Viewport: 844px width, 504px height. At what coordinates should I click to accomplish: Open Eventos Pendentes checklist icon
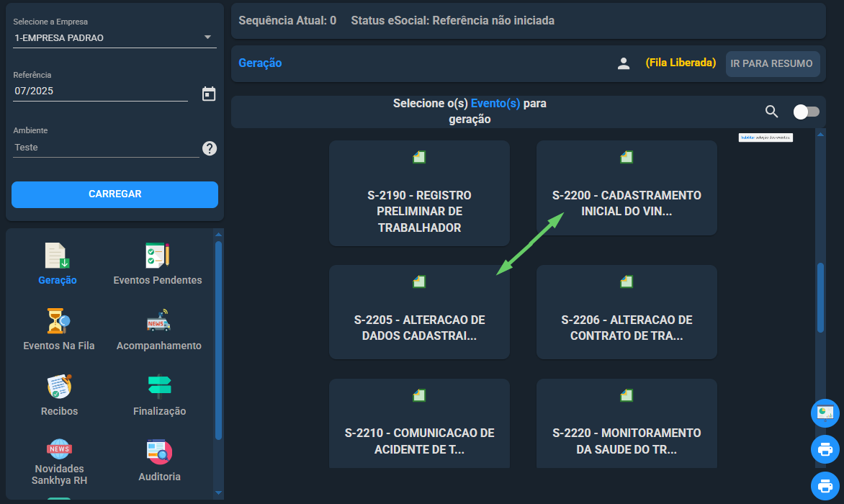click(157, 256)
